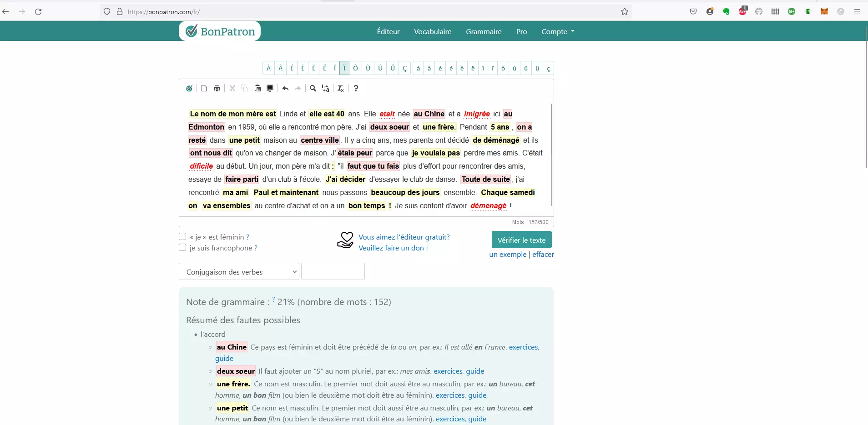Click Vous aimez l'éditeur gratuit? link
The width and height of the screenshot is (868, 425).
404,237
